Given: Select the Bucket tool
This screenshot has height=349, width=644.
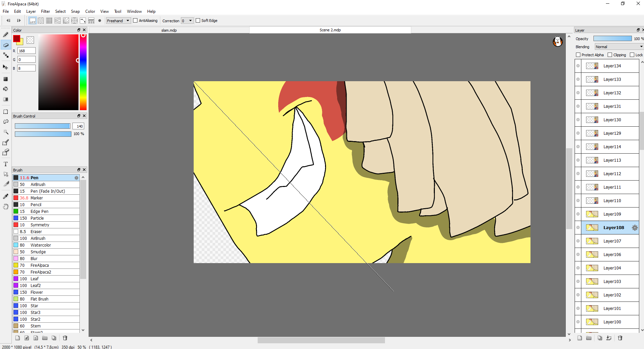Looking at the screenshot, I should click(6, 89).
